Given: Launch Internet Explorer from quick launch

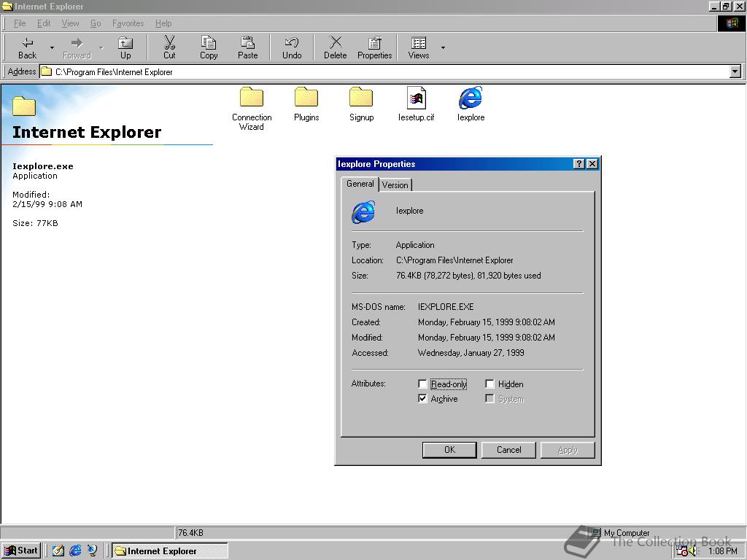Looking at the screenshot, I should (75, 551).
